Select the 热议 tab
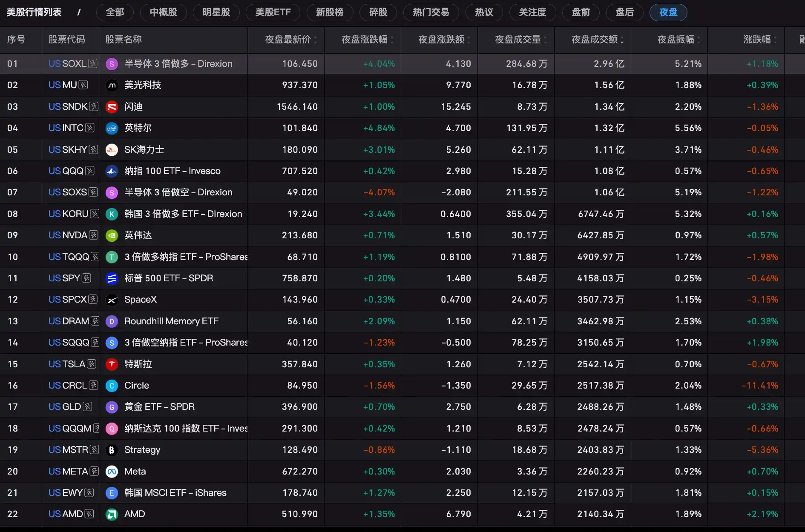 [484, 12]
